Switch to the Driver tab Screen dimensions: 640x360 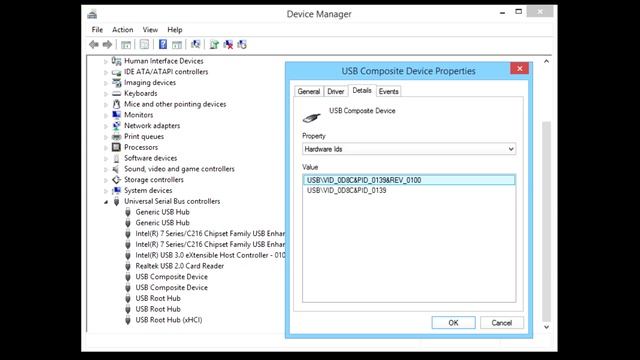336,91
